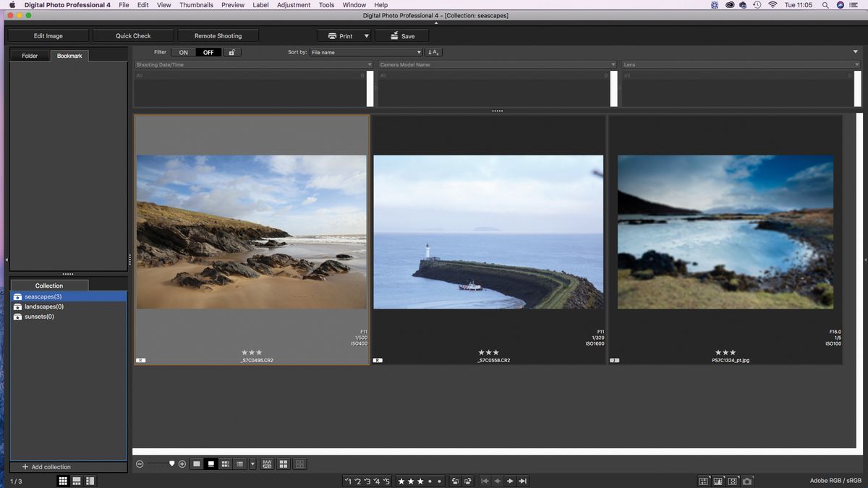Rotate the image left
Viewport: 868px width, 488px height.
tap(455, 481)
